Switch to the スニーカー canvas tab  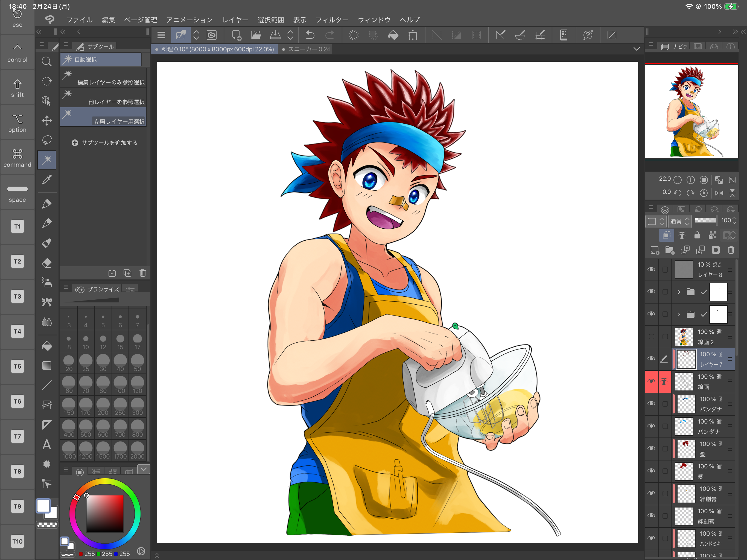(x=306, y=49)
